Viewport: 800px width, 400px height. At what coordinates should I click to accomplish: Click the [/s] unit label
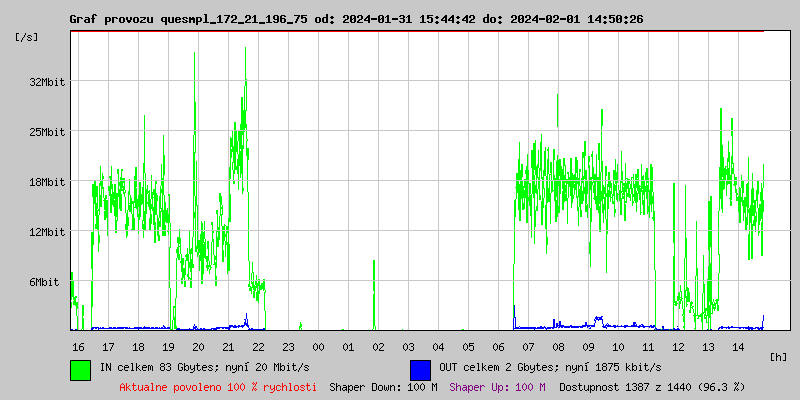coord(27,37)
